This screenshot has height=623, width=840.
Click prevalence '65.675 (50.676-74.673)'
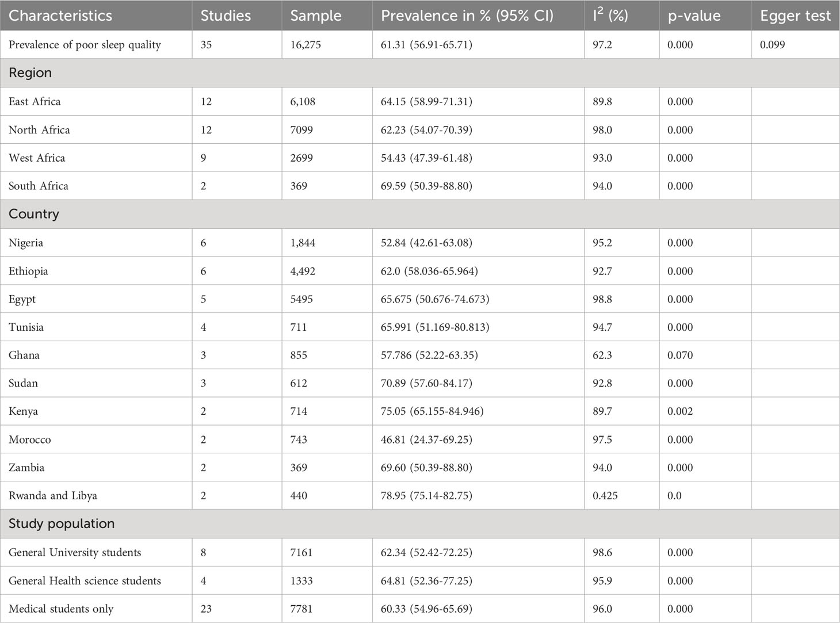pos(435,299)
